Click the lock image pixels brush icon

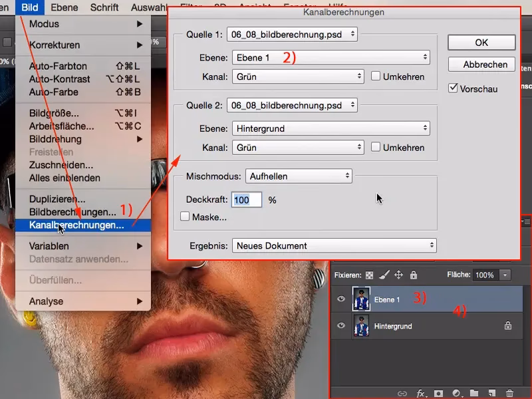(384, 275)
